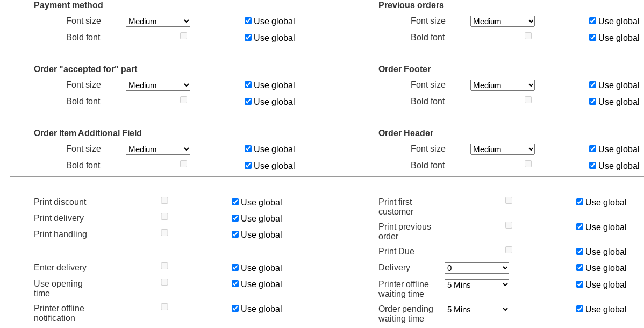Expand Previous orders Font size dropdown

pos(503,22)
